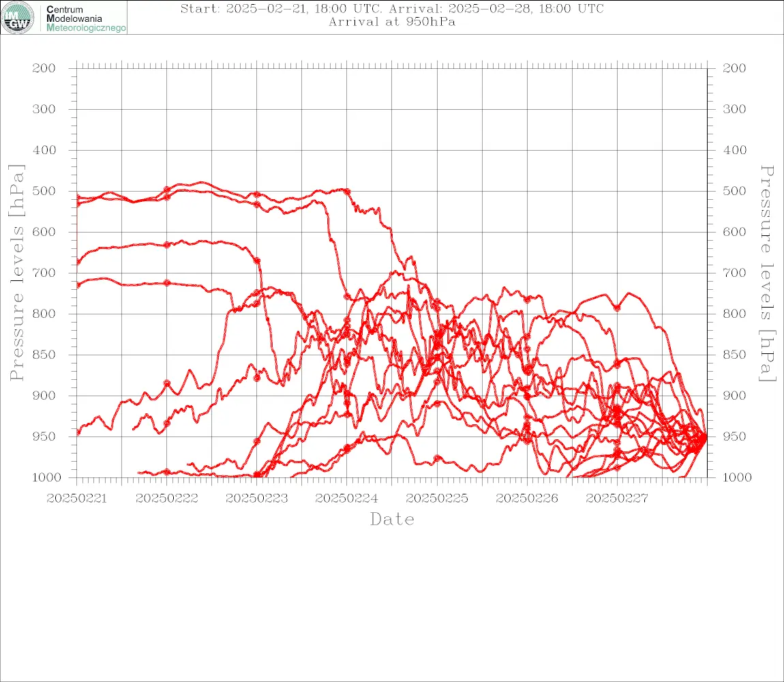784x682 pixels.
Task: Click the right axis 200 label
Action: click(x=734, y=68)
